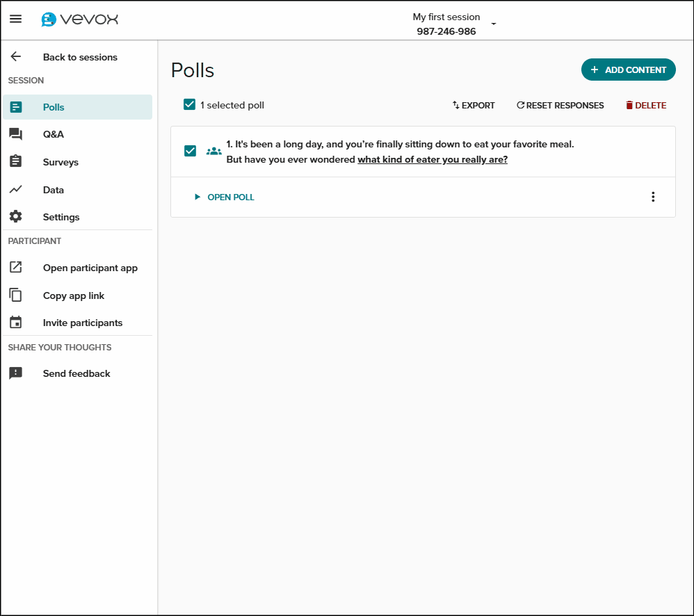Open poll options three-dot menu
Screen dimensions: 694x616
pos(652,197)
